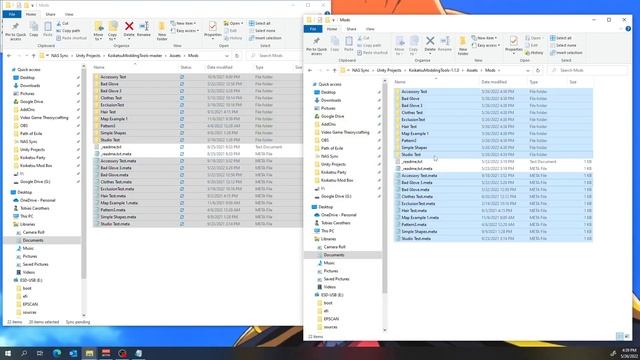Click Select all in right window ribbon
This screenshot has width=640, height=360.
point(561,38)
